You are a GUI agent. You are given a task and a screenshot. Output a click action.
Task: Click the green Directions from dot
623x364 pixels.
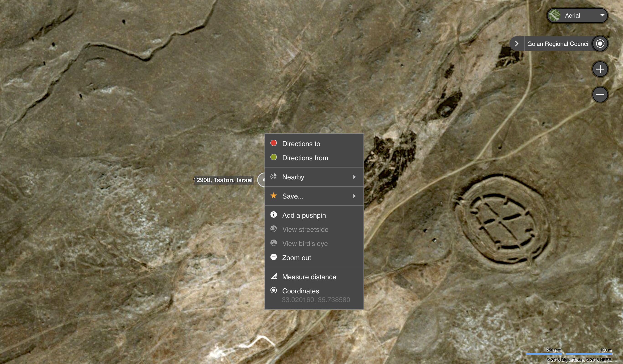[273, 157]
